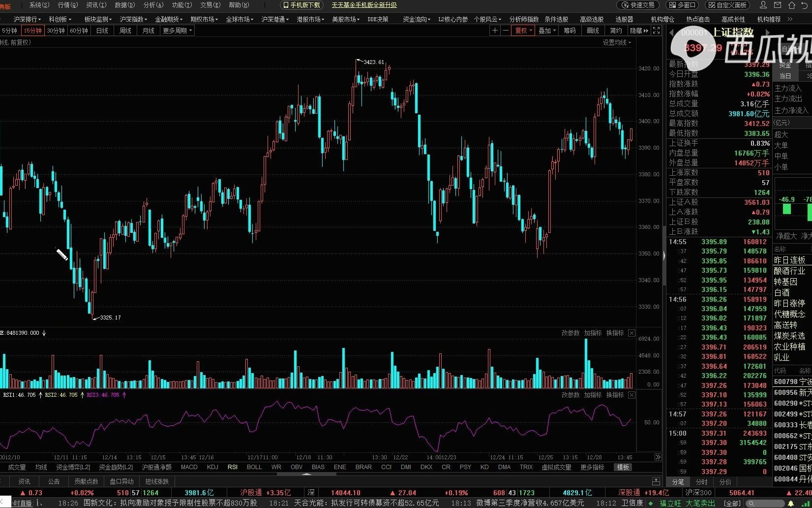Screen dimensions: 812x508
Task: Close the volume indicator panel
Action: (632, 333)
